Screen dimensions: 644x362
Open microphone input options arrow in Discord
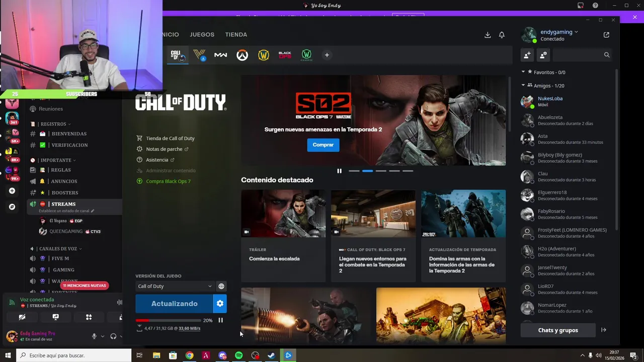coord(103,336)
